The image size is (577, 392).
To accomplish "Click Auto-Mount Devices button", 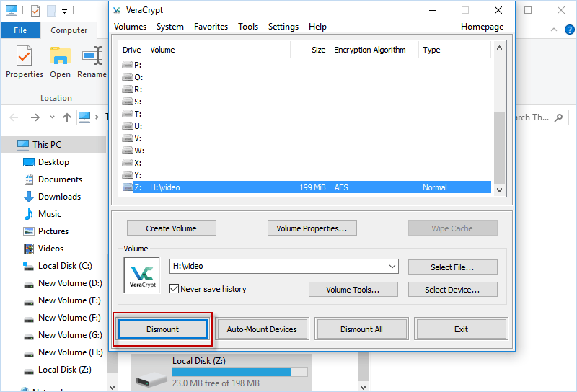I will [x=262, y=329].
